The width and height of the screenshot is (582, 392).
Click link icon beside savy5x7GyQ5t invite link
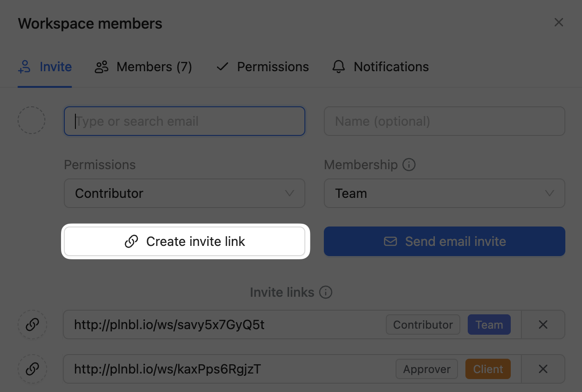pos(32,325)
